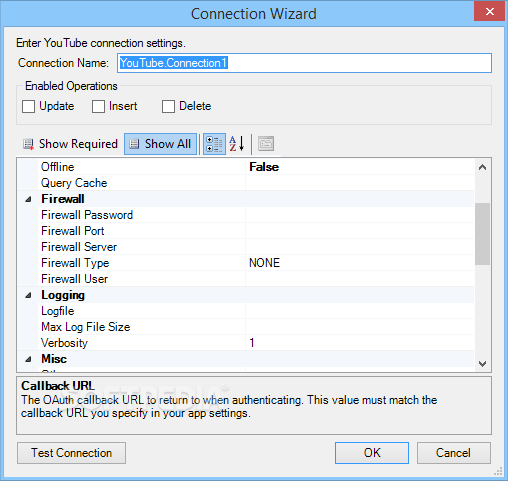Click the Categorized view icon
This screenshot has height=481, width=508.
tap(214, 144)
